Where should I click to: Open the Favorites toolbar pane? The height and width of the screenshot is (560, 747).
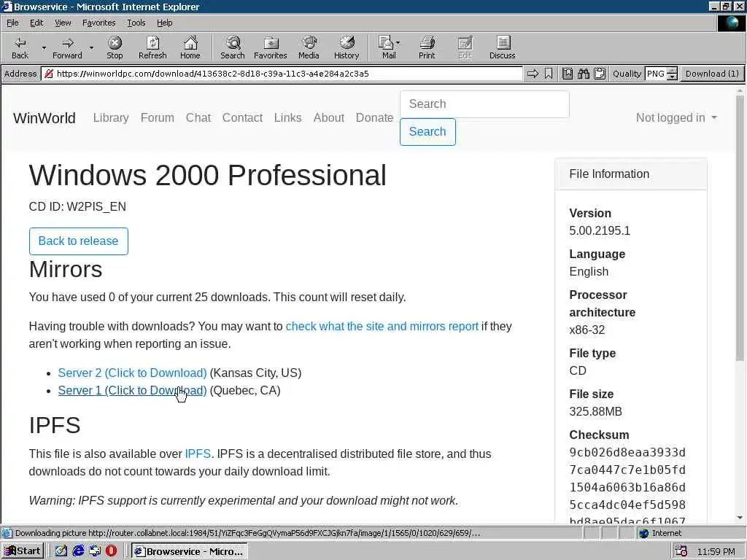[271, 47]
